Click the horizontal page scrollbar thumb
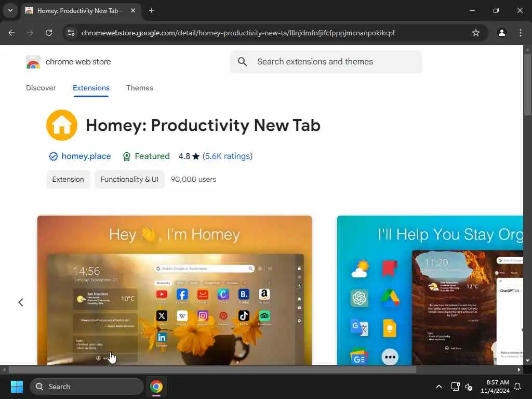The height and width of the screenshot is (399, 532). (x=212, y=370)
